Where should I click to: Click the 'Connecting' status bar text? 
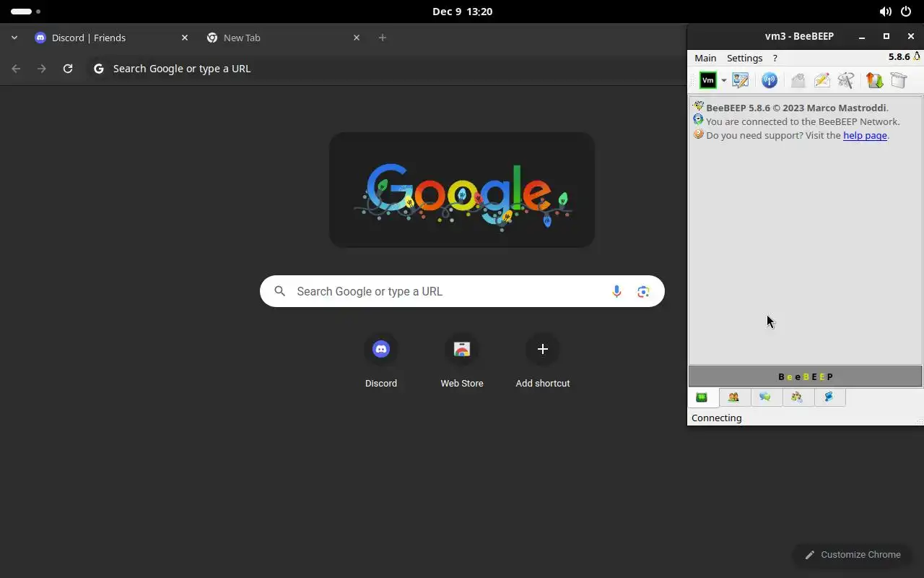[716, 418]
